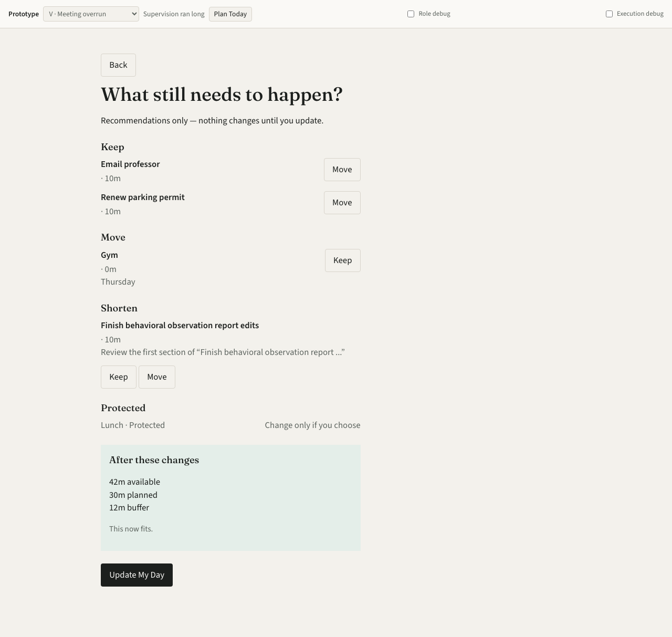Keep the Gym task today
Viewport: 672px width, 637px height.
point(343,260)
